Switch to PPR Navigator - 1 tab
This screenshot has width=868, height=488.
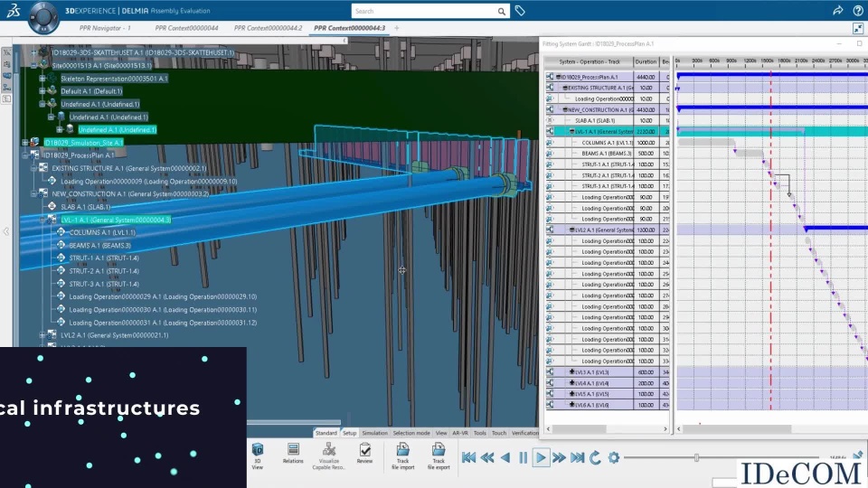104,28
